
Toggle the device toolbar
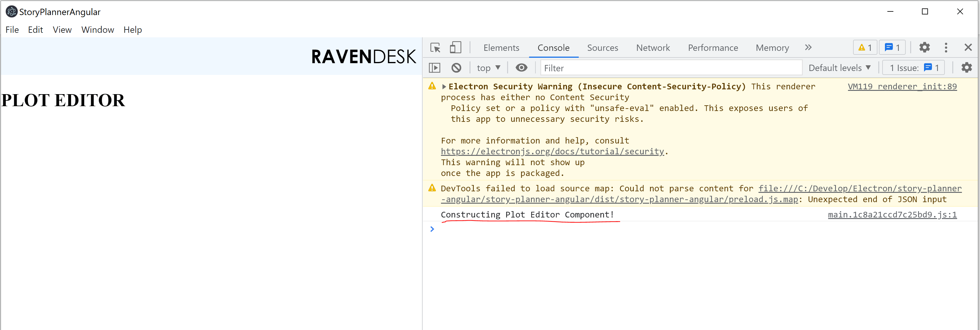click(x=455, y=47)
